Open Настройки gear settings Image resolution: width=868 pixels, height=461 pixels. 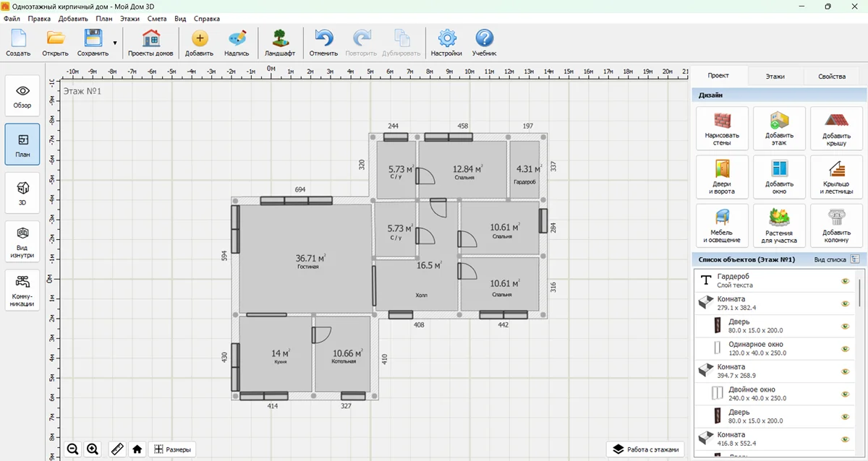click(x=446, y=43)
